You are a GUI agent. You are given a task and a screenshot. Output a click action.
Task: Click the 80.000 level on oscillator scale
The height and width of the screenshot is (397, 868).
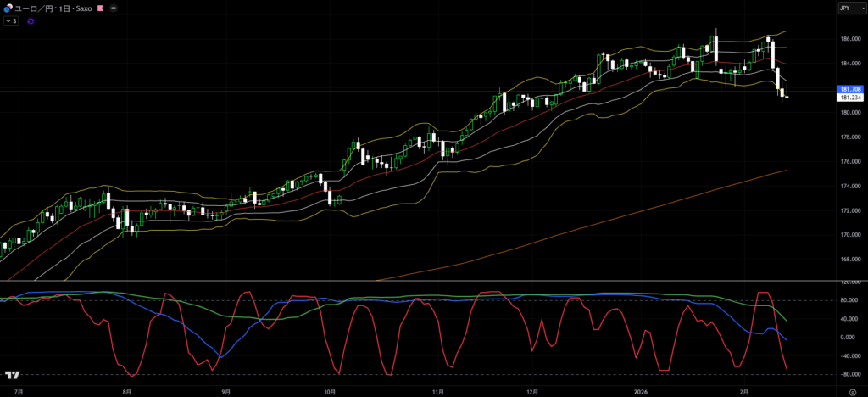point(849,300)
